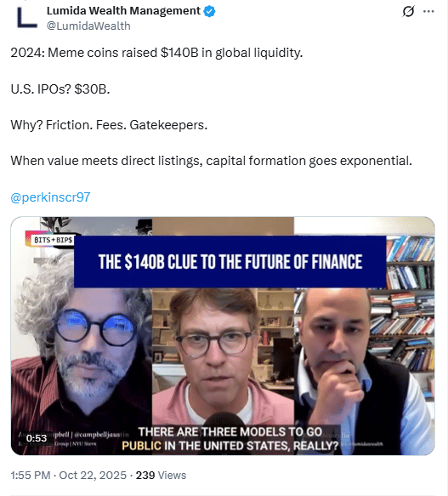The height and width of the screenshot is (496, 448).
Task: Open the Grok explain-post icon
Action: click(408, 12)
